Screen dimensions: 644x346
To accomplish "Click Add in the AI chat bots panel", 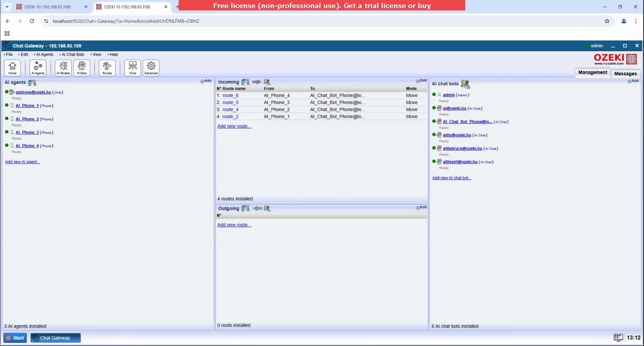I will (633, 81).
